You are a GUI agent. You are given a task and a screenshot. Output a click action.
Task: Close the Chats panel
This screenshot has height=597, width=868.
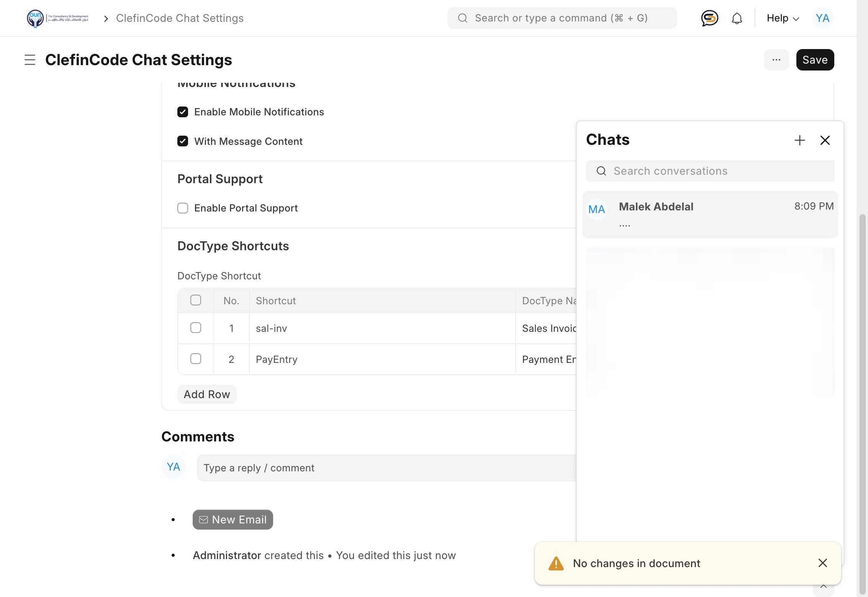click(x=825, y=140)
